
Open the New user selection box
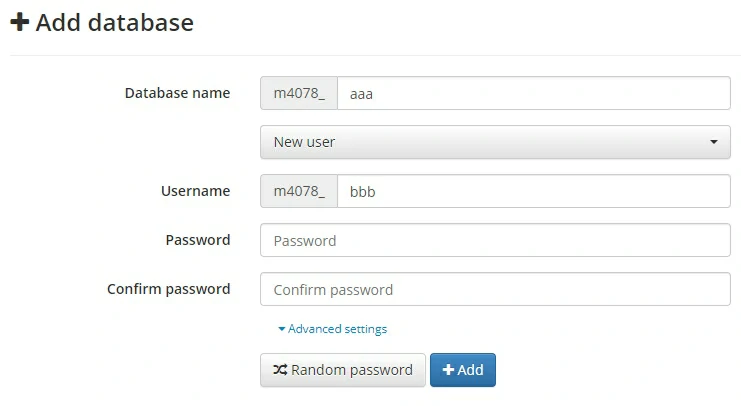coord(495,142)
